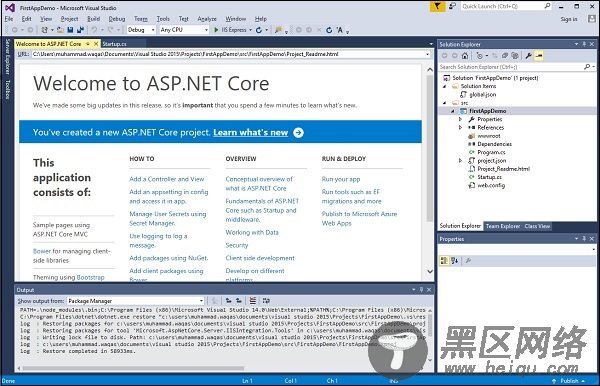The width and height of the screenshot is (600, 386).
Task: Click the Save icon in the toolbar
Action: [x=70, y=30]
